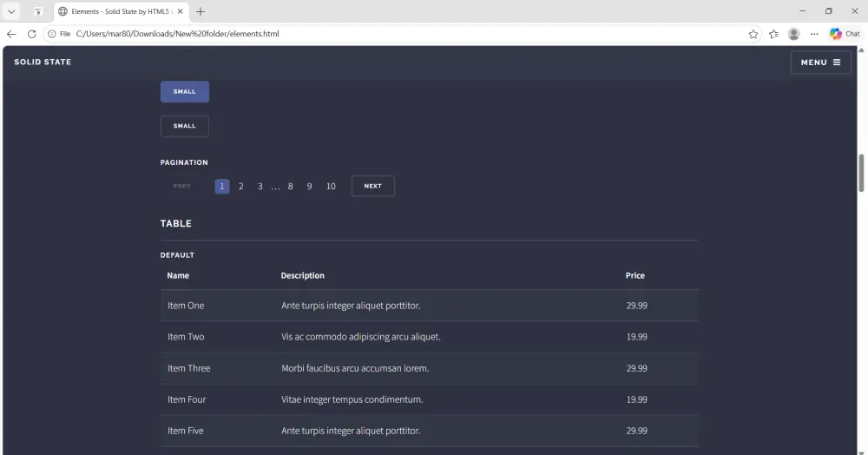868x455 pixels.
Task: Go to pagination page 2
Action: click(240, 187)
